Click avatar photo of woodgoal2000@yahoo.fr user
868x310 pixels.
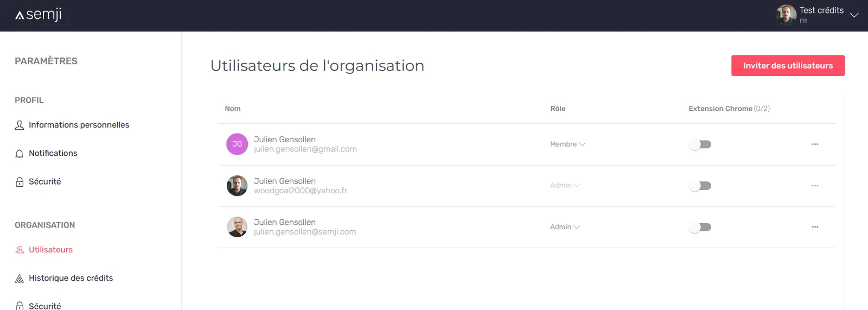coord(237,186)
